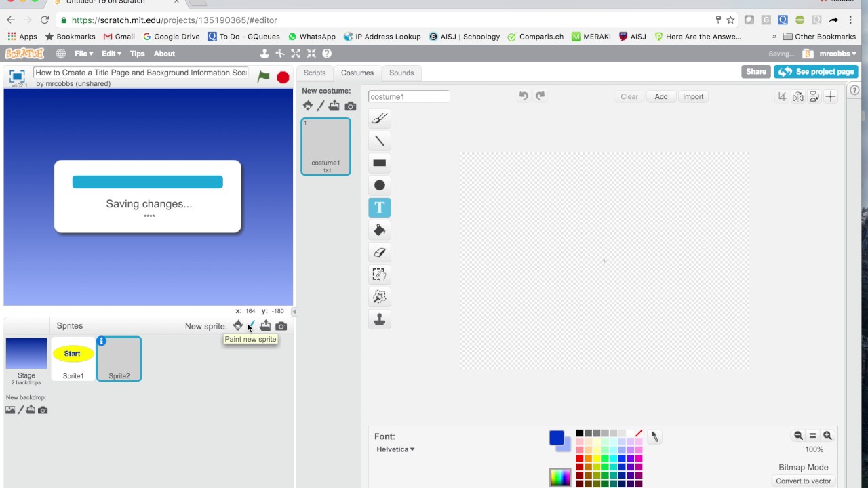
Task: Redo the paint action
Action: pyautogui.click(x=540, y=96)
